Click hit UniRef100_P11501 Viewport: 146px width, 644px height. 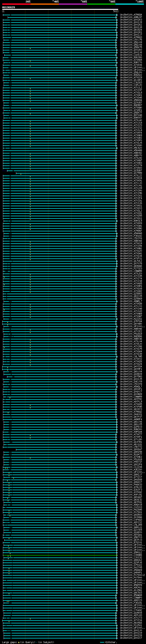tap(131, 625)
